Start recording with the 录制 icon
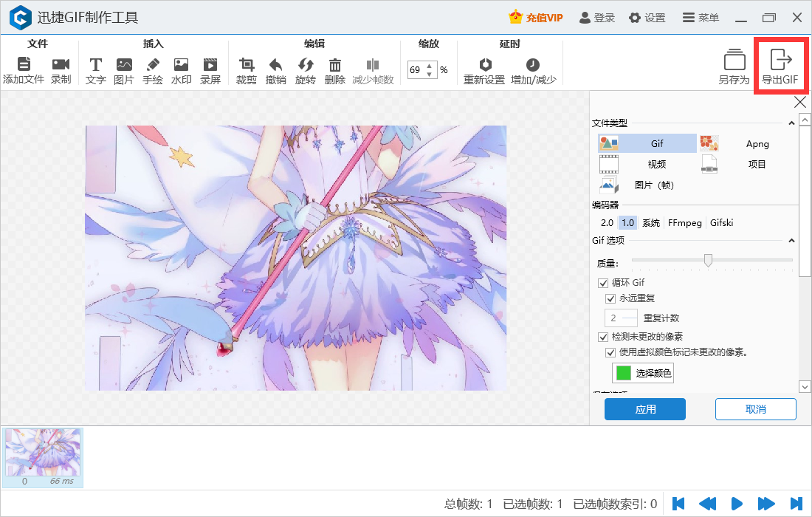 click(61, 64)
